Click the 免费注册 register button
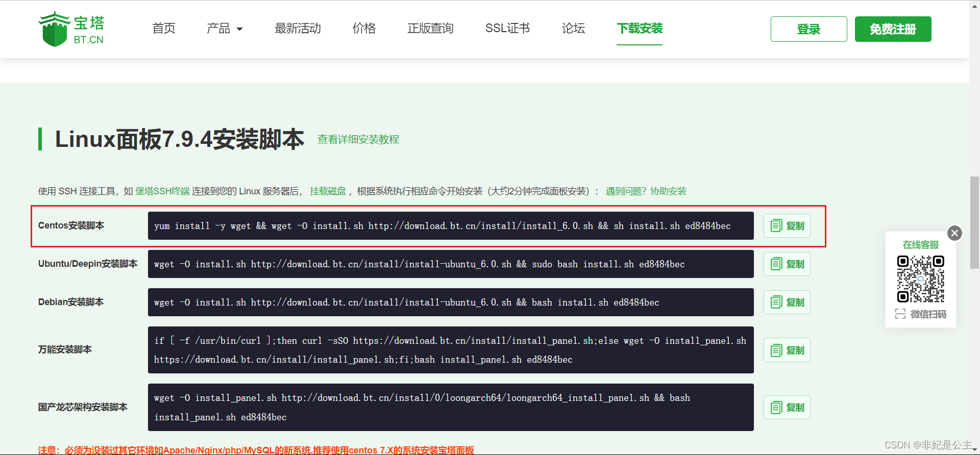This screenshot has height=455, width=980. (x=893, y=29)
